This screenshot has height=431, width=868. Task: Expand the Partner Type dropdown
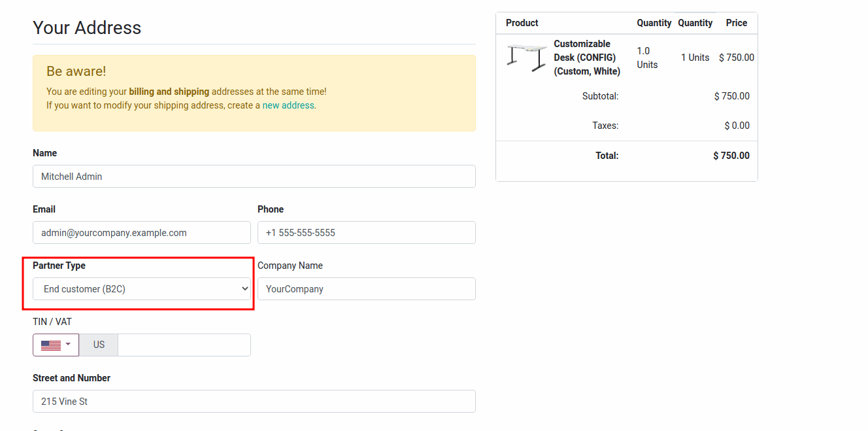click(142, 289)
